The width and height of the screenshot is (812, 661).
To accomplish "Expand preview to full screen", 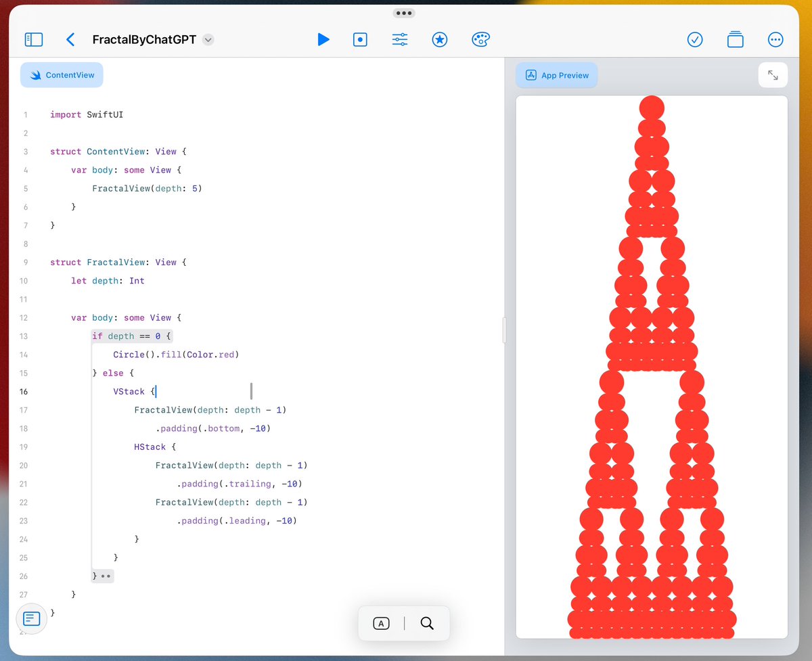I will (x=773, y=75).
